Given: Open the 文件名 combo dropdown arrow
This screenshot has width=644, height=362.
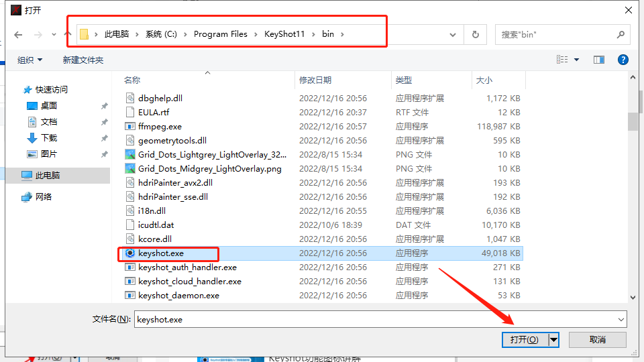Looking at the screenshot, I should [x=621, y=319].
